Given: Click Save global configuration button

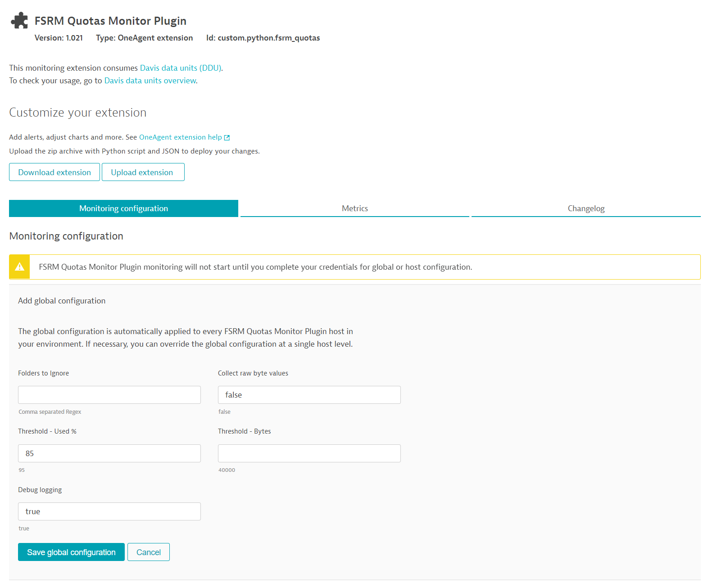Looking at the screenshot, I should tap(71, 552).
